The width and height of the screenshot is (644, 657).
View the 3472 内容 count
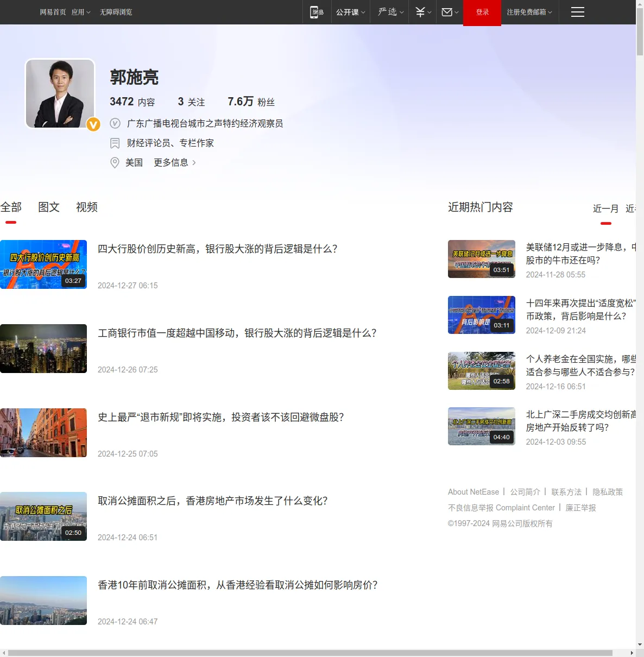click(132, 102)
